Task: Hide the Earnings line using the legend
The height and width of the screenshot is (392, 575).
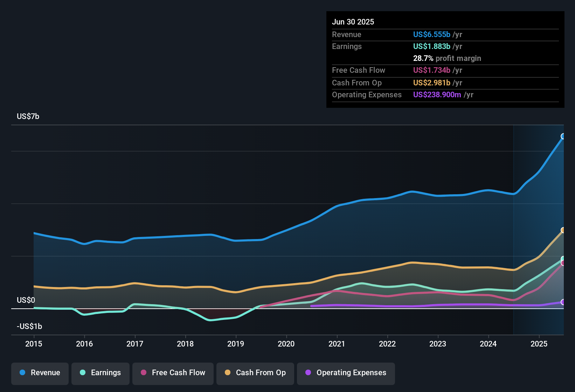Action: tap(100, 373)
